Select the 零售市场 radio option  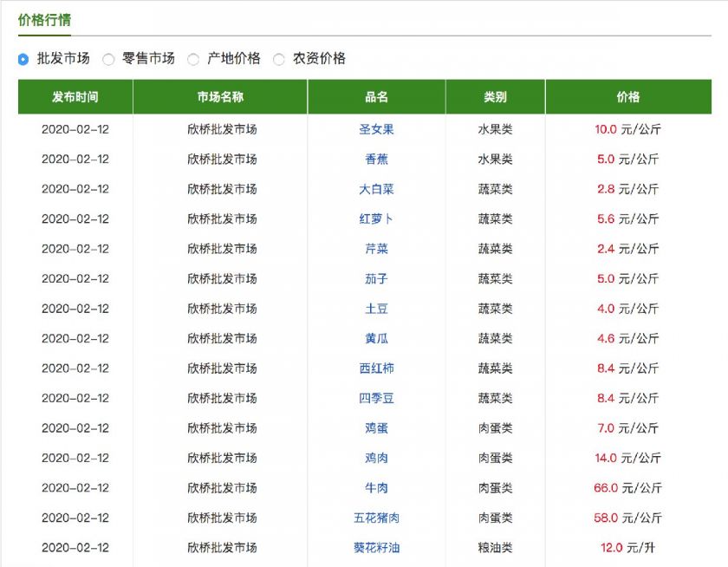tap(108, 59)
